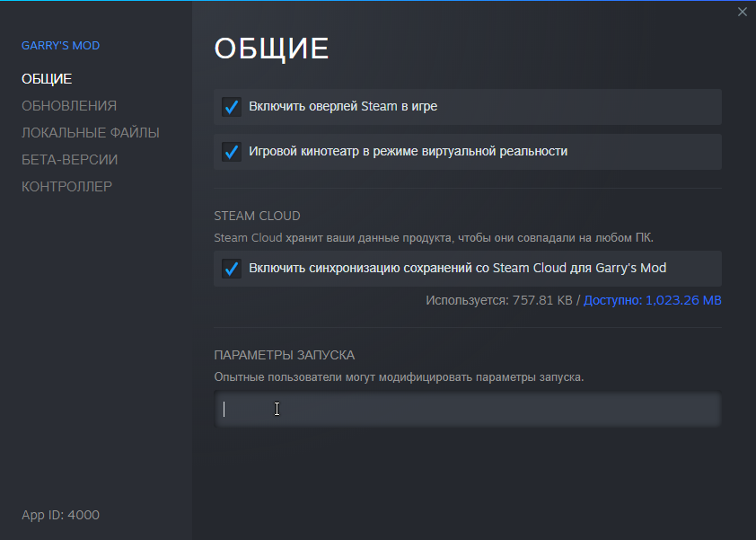Click the large ОБЩИЕ page heading

coord(271,49)
